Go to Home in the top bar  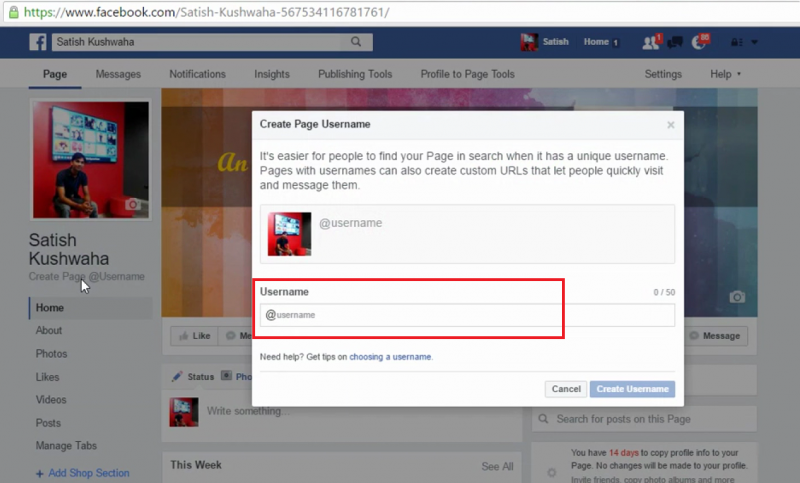[x=596, y=42]
